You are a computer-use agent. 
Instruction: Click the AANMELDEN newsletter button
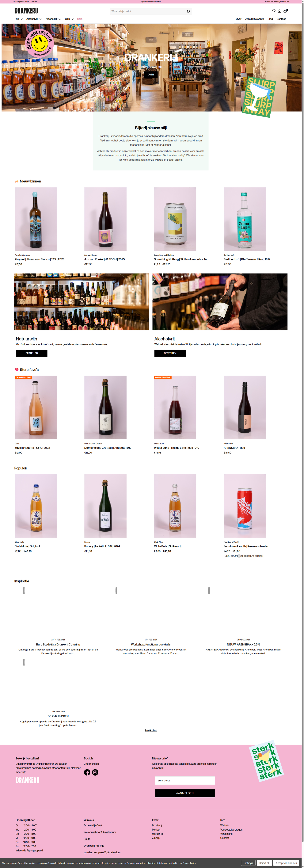tap(185, 793)
